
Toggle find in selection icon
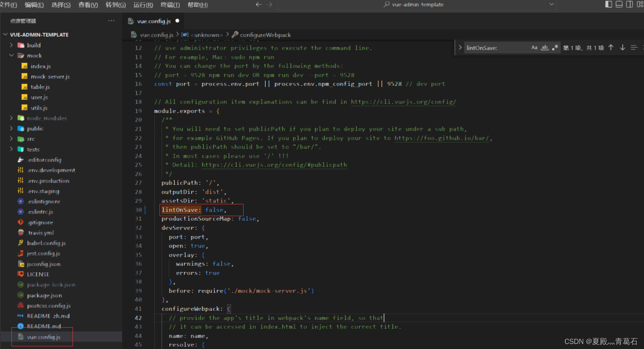click(x=634, y=47)
